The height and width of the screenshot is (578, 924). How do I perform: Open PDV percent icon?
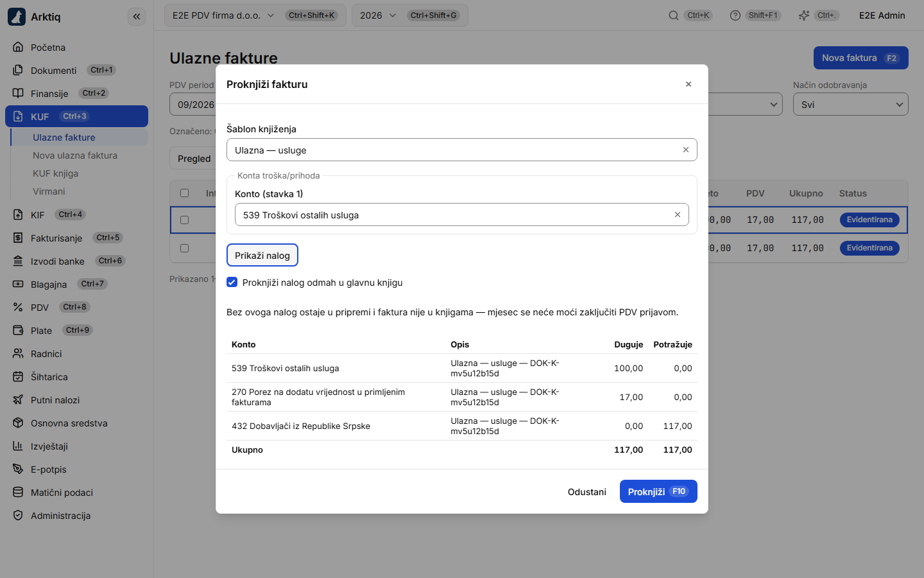point(18,307)
